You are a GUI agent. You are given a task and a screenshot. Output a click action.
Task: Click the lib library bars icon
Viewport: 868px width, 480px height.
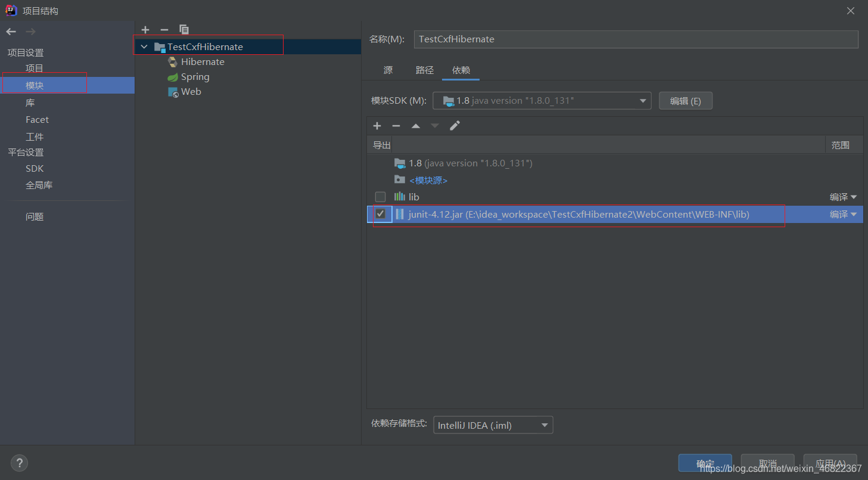(x=400, y=197)
